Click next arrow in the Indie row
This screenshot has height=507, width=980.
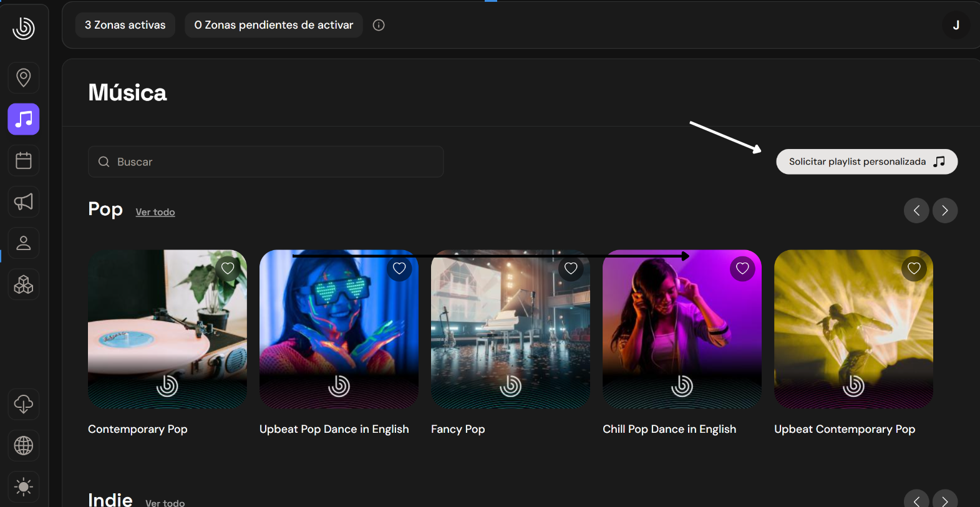tap(944, 500)
